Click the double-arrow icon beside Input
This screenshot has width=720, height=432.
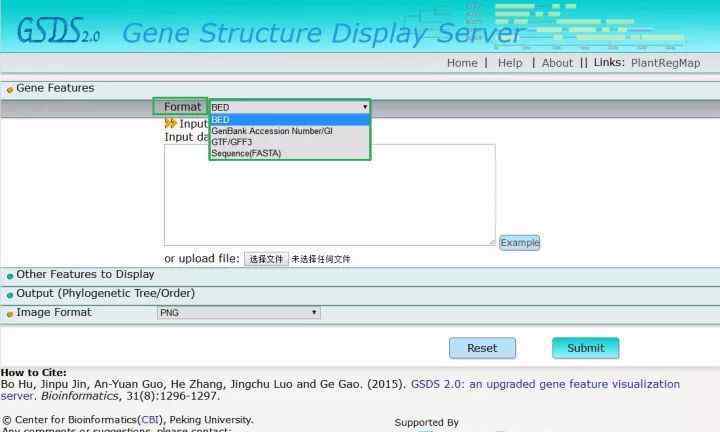pyautogui.click(x=170, y=123)
